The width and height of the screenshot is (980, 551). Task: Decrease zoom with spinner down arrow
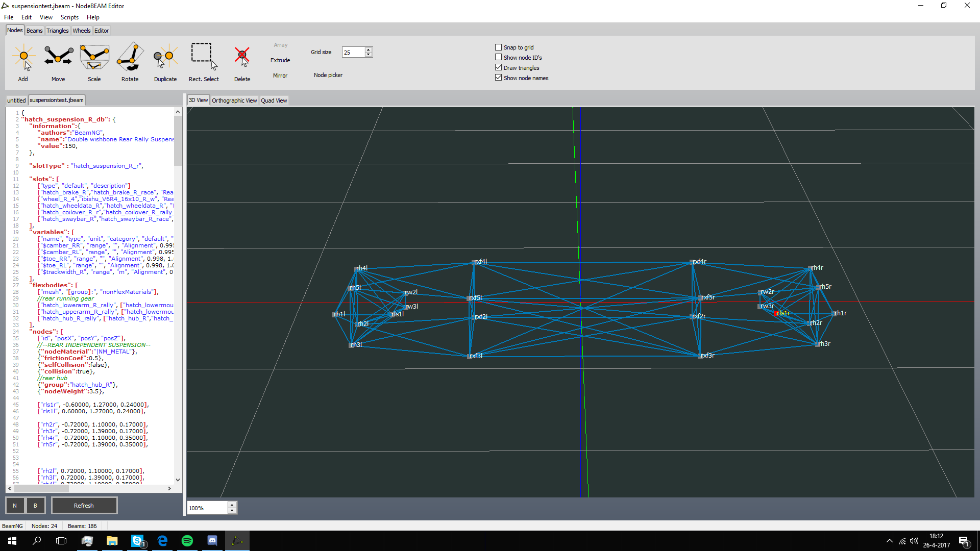point(232,511)
